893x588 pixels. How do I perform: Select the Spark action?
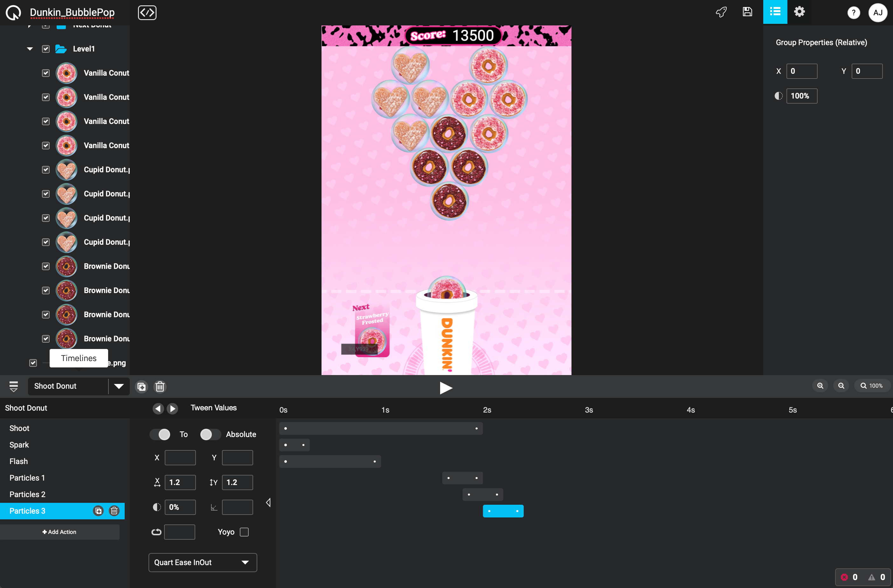tap(19, 445)
